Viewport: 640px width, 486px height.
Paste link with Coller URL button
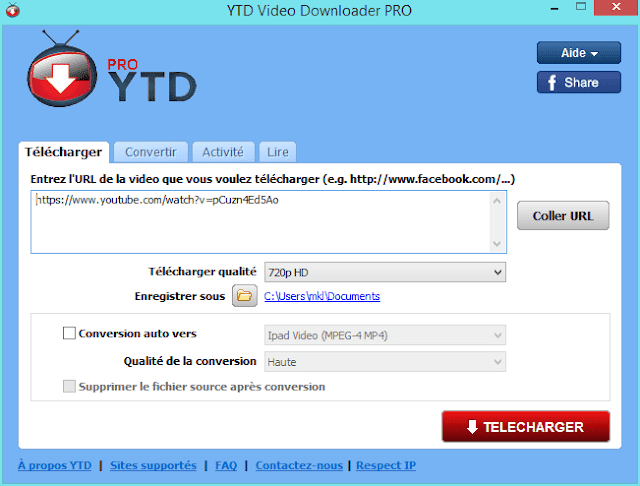(x=563, y=215)
